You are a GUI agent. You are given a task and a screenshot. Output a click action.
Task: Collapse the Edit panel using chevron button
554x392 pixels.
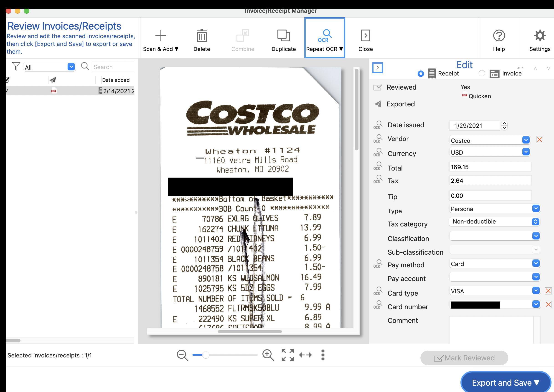[377, 68]
